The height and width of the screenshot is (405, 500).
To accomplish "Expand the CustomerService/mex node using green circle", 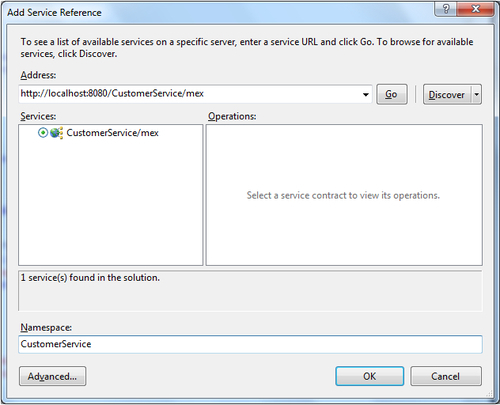I will click(x=43, y=132).
